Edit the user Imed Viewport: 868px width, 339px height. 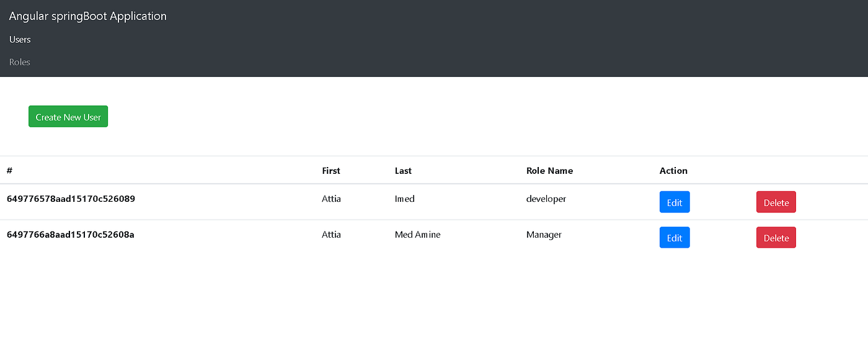675,202
